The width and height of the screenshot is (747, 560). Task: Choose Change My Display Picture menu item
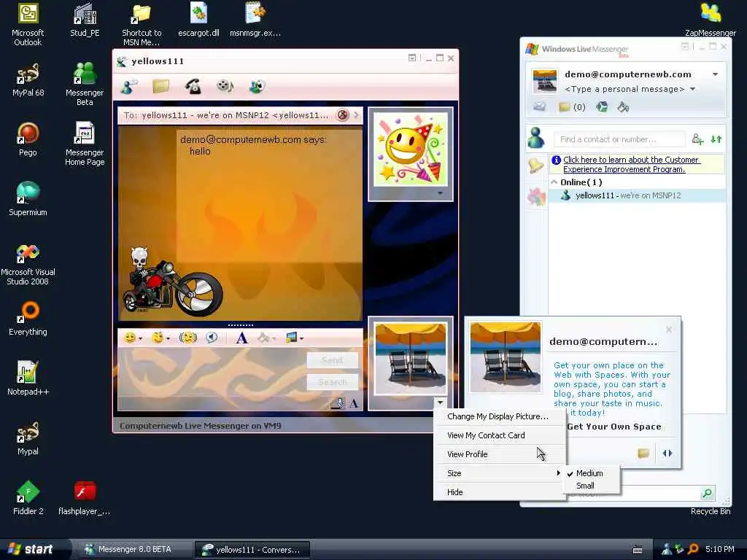[x=498, y=416]
